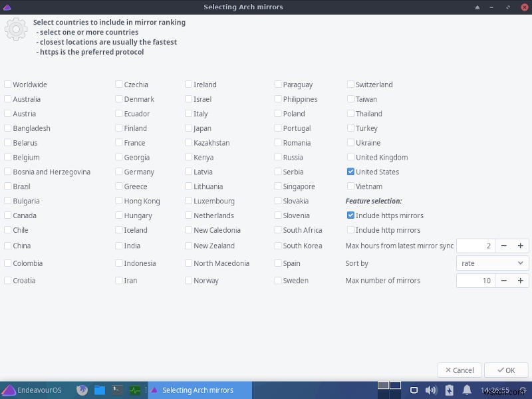This screenshot has height=399, width=532.
Task: Edit the Max hours from latest mirror sync field
Action: [475, 245]
